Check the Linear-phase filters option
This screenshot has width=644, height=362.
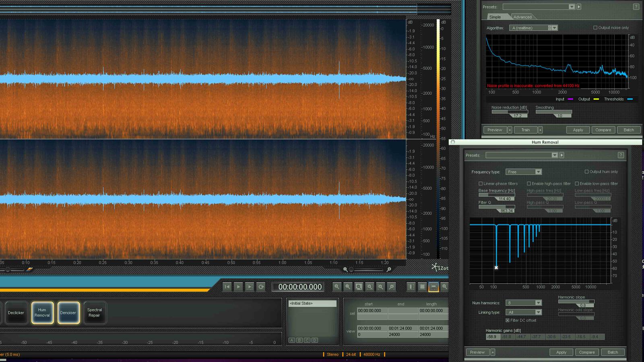tap(481, 184)
